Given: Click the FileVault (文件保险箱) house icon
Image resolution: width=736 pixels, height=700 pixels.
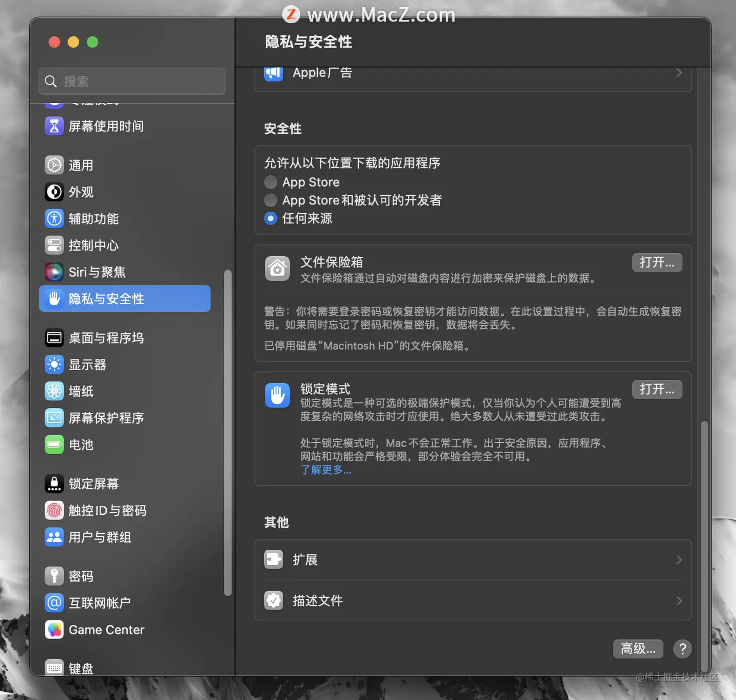Looking at the screenshot, I should point(278,268).
